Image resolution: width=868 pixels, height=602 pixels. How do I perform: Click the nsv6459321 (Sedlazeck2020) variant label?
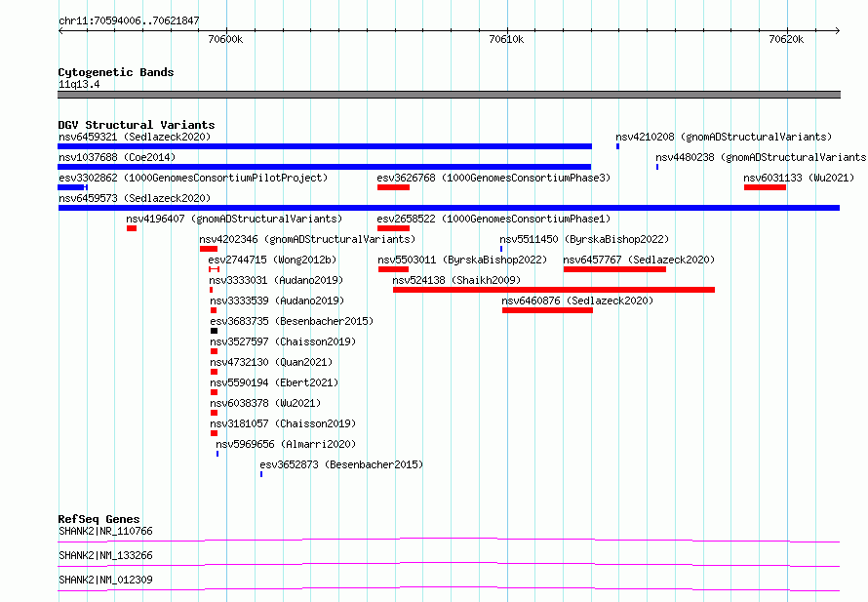[135, 137]
